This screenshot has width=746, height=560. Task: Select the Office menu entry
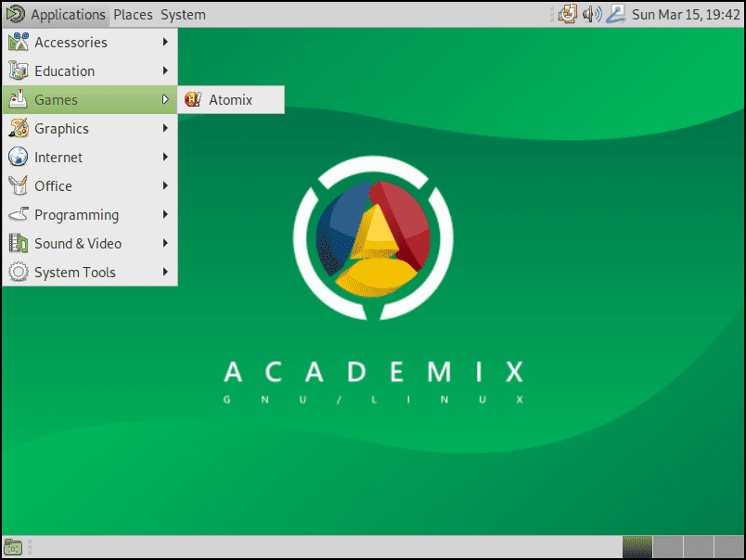[90, 185]
